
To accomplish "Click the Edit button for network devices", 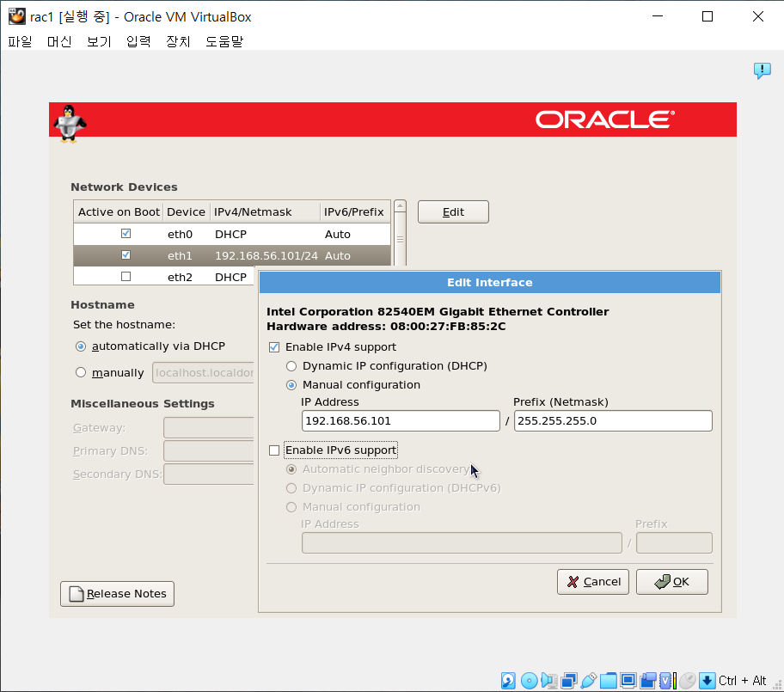I will (x=453, y=212).
